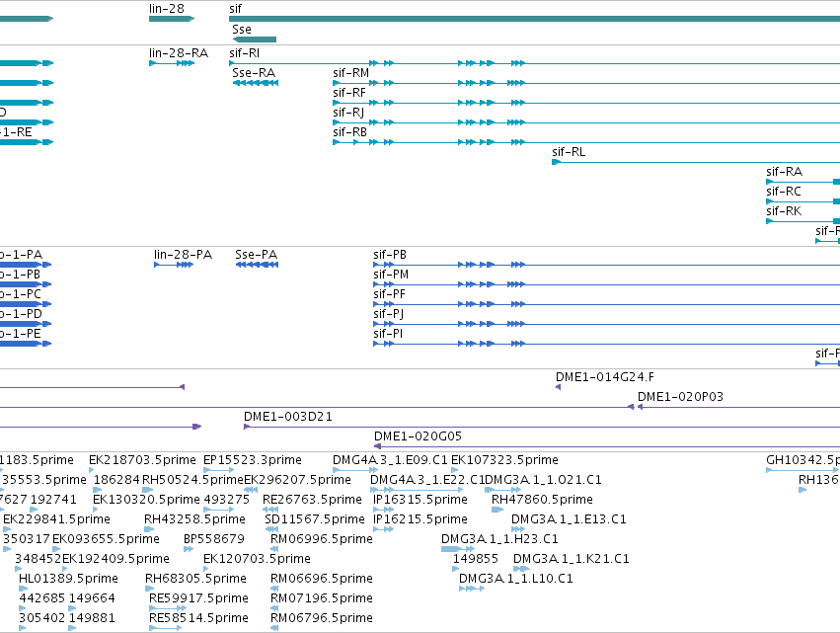Select the Sse gene label
Viewport: 840px width, 633px height.
(242, 30)
